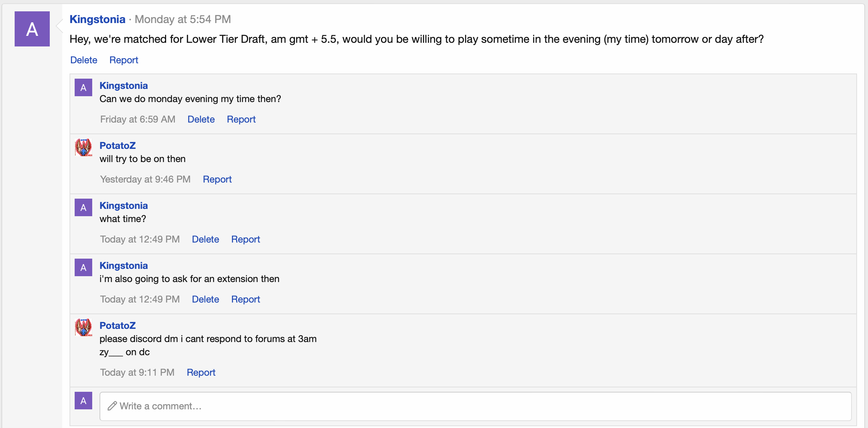Screen dimensions: 868x428
Task: Delete the main Lower Tier Draft post
Action: point(84,60)
